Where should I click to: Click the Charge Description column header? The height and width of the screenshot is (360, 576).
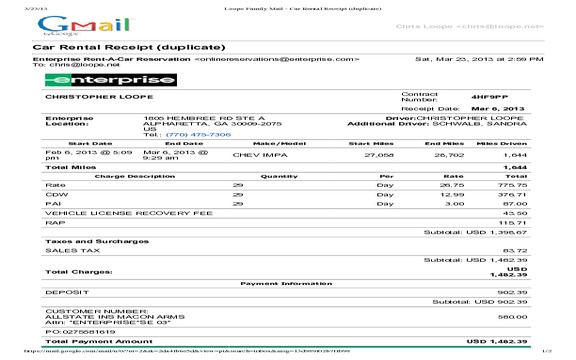(x=135, y=176)
